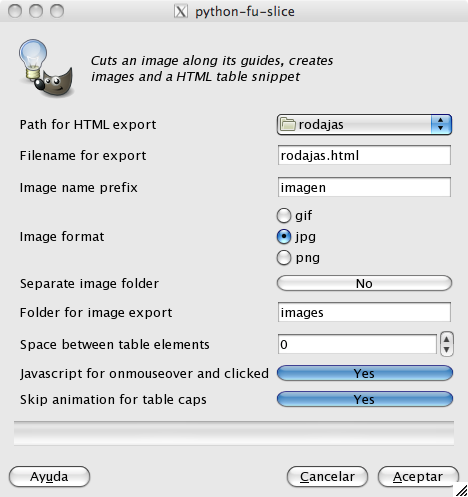Click the X11 icon in title bar
This screenshot has width=468, height=497.
pyautogui.click(x=181, y=12)
